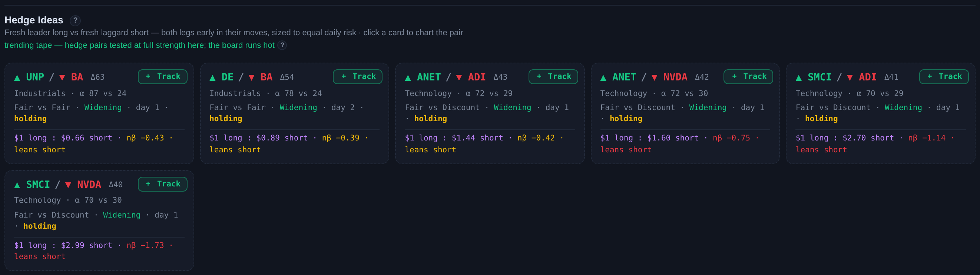Screen dimensions: 980x275
Task: Click the green up arrow beside ANET in ANET / ADI card
Action: click(408, 77)
